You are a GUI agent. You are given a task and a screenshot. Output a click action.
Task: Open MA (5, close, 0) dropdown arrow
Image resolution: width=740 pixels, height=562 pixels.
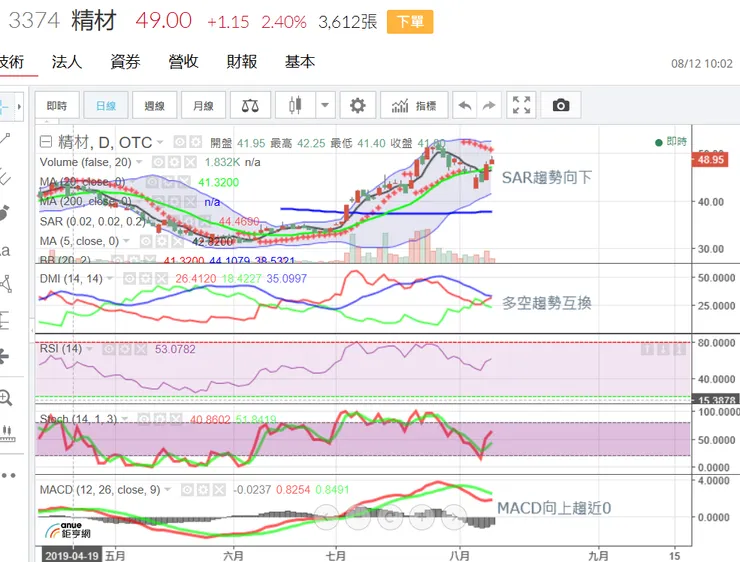tap(126, 241)
